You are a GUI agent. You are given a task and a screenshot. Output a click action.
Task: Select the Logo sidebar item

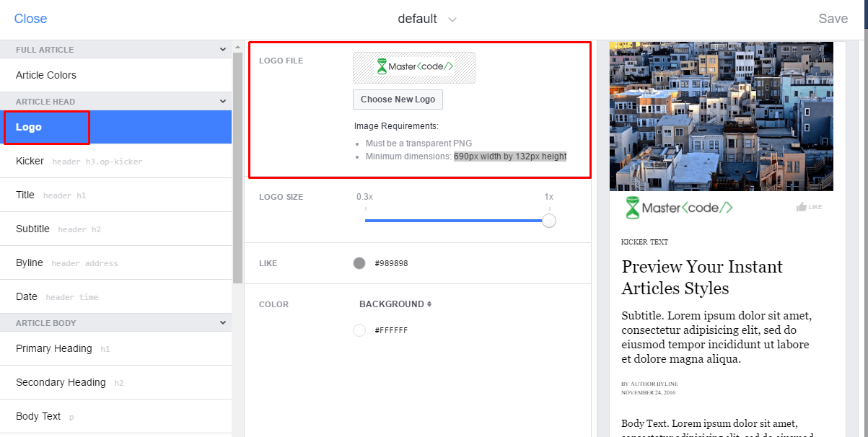click(x=115, y=127)
